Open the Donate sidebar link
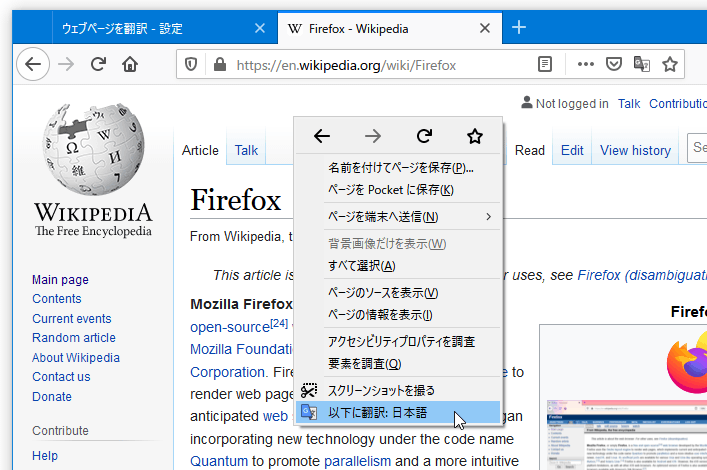The height and width of the screenshot is (470, 707). click(x=52, y=397)
